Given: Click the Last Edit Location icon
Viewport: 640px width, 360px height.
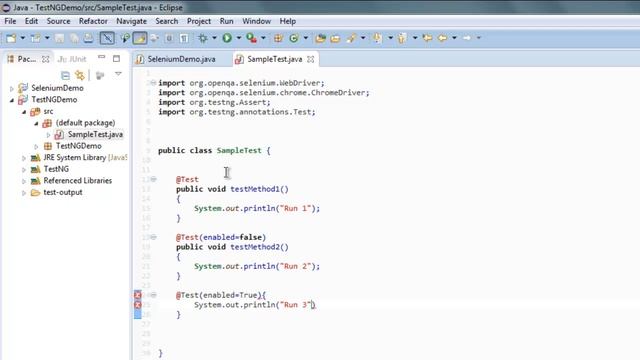Looking at the screenshot, I should (427, 38).
